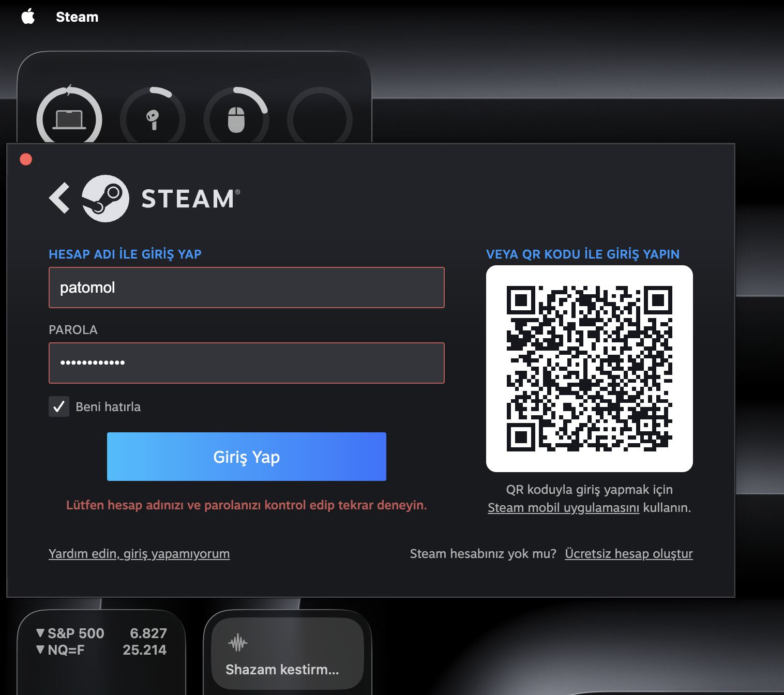Open the Ücretsiz hesap oluştur link

pos(629,554)
